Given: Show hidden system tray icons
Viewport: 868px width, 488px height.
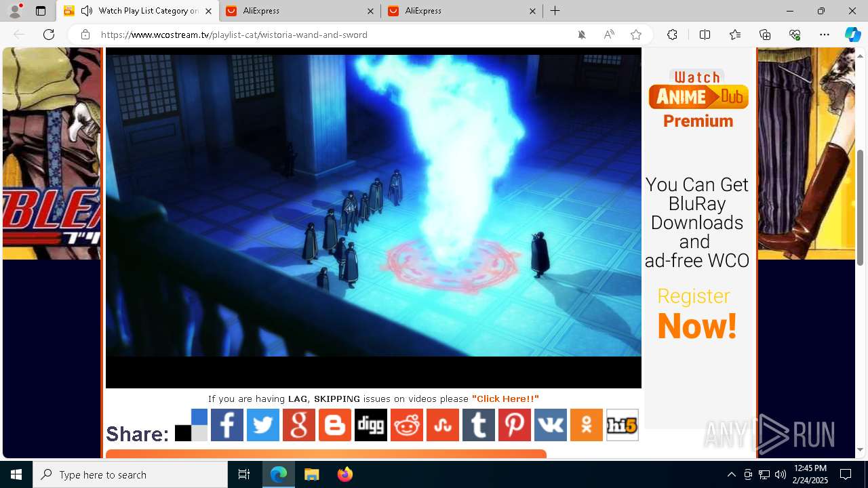Looking at the screenshot, I should 731,474.
